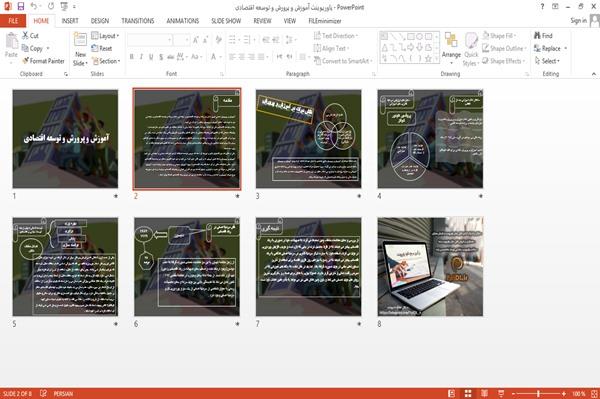Click the zoom slider handle
Screen dimensions: 600x399
(x=538, y=393)
